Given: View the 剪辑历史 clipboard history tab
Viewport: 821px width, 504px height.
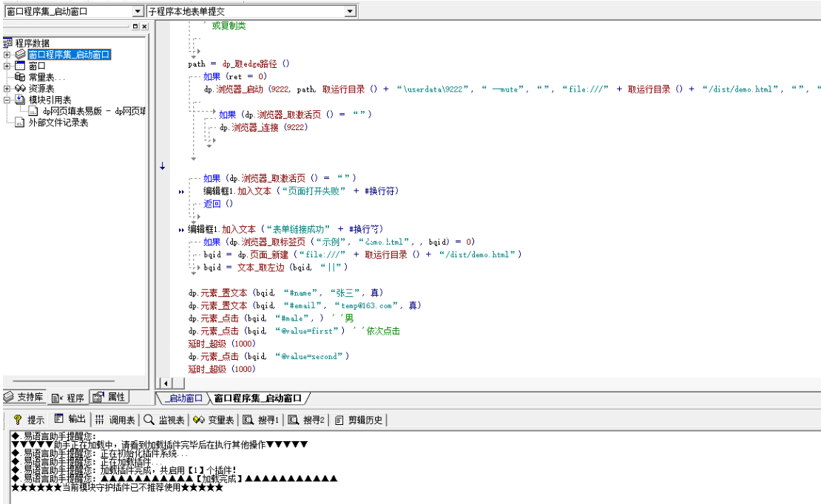Looking at the screenshot, I should pyautogui.click(x=359, y=420).
